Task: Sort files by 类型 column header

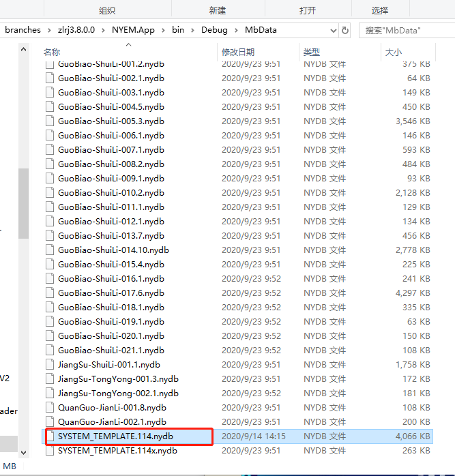Action: click(312, 52)
